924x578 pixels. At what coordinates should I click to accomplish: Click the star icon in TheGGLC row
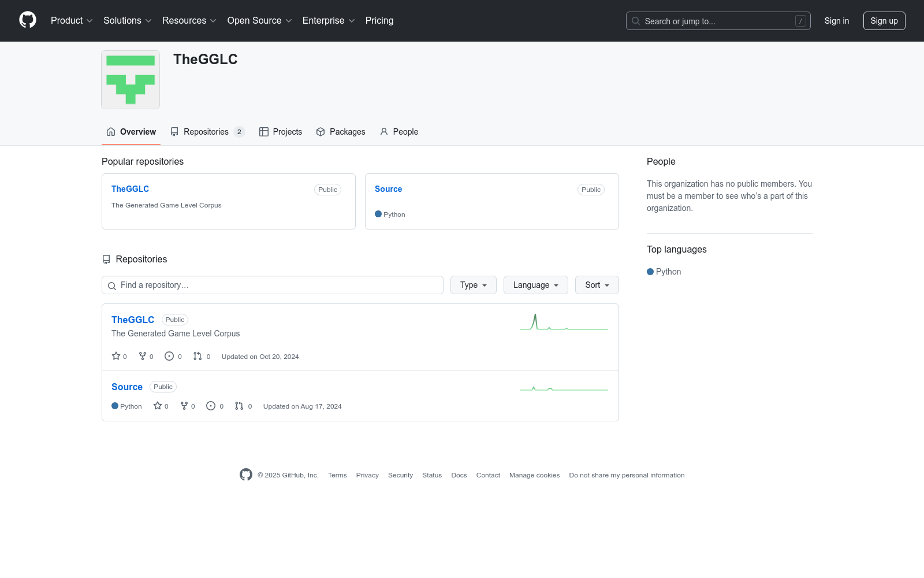tap(116, 356)
